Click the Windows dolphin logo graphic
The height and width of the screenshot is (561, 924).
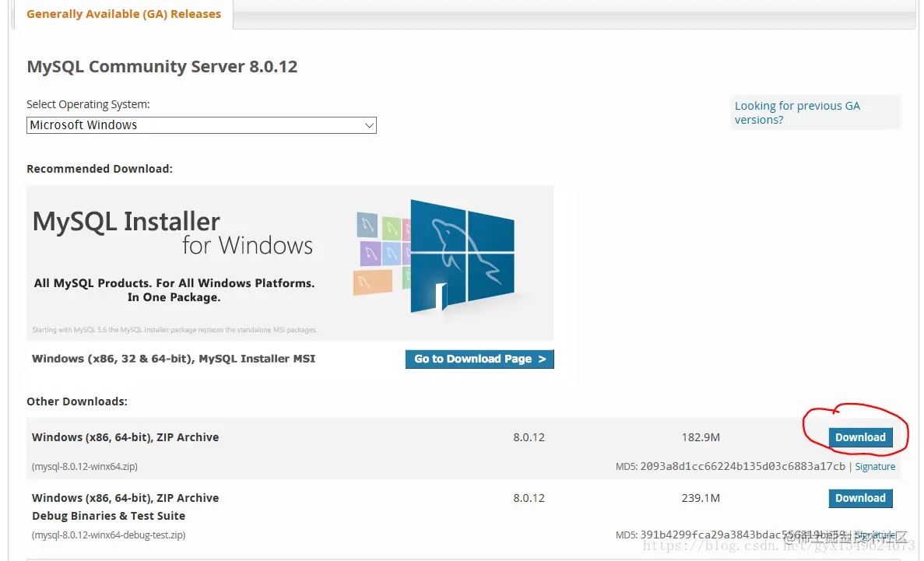pyautogui.click(x=462, y=256)
